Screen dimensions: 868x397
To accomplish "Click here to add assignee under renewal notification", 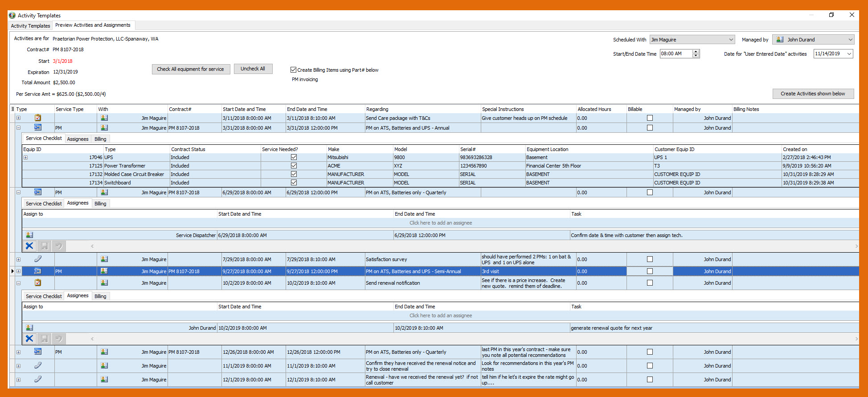I will click(x=441, y=315).
